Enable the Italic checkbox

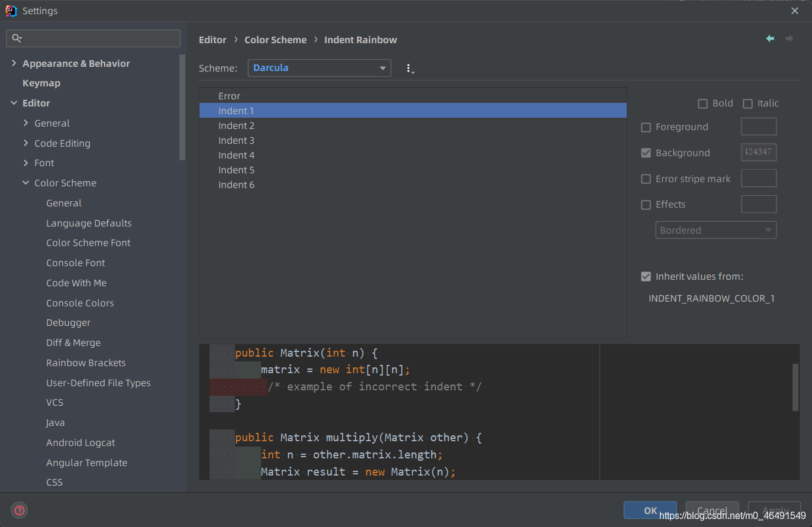748,104
